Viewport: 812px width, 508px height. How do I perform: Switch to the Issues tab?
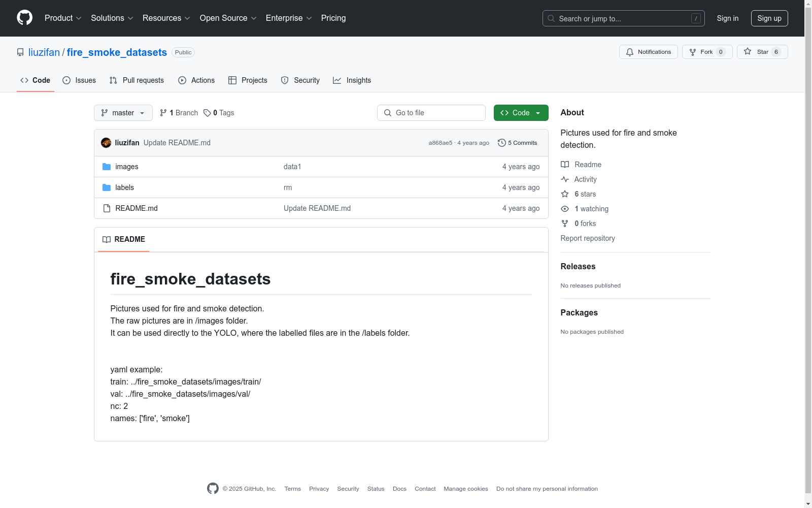(x=79, y=80)
